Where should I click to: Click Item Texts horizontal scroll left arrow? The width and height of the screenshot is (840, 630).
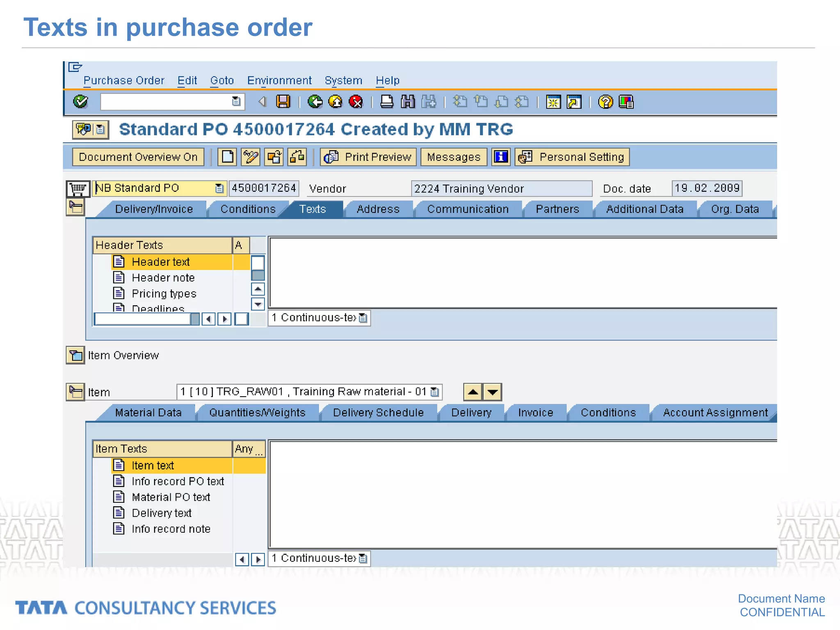pyautogui.click(x=242, y=559)
